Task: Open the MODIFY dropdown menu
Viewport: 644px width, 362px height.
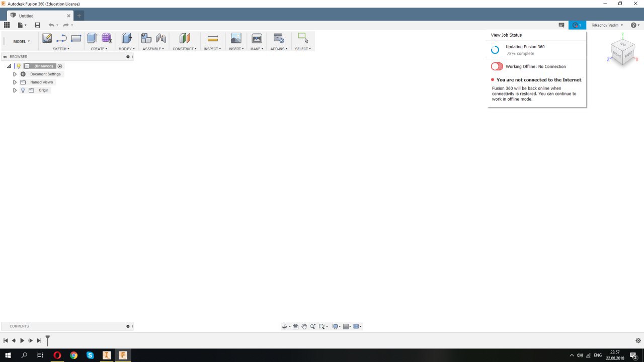Action: pyautogui.click(x=127, y=49)
